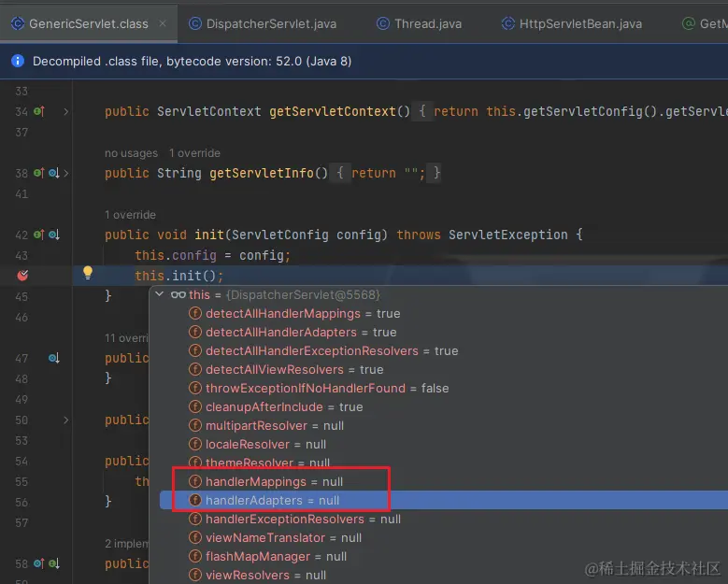This screenshot has width=728, height=584.
Task: Close the GenericServlet.class tab
Action: click(163, 23)
